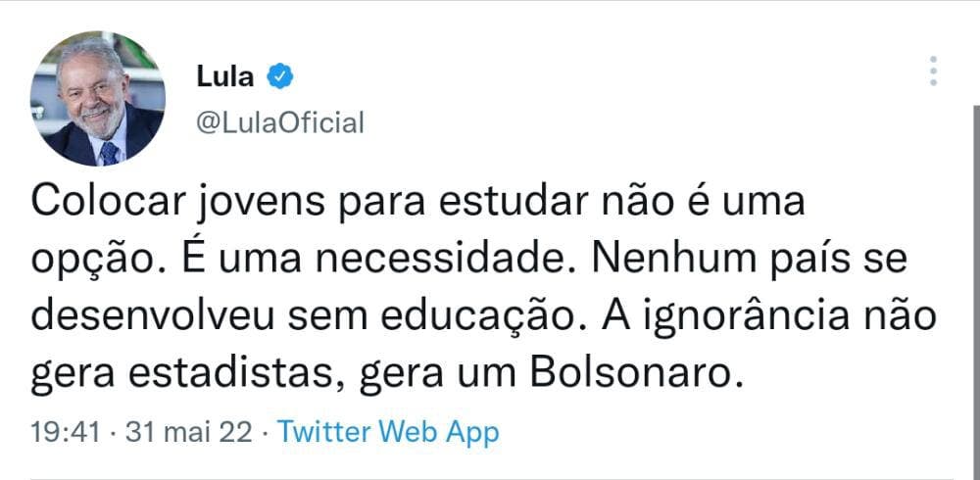This screenshot has width=980, height=480.
Task: Open Lula's profile photo
Action: pyautogui.click(x=97, y=98)
